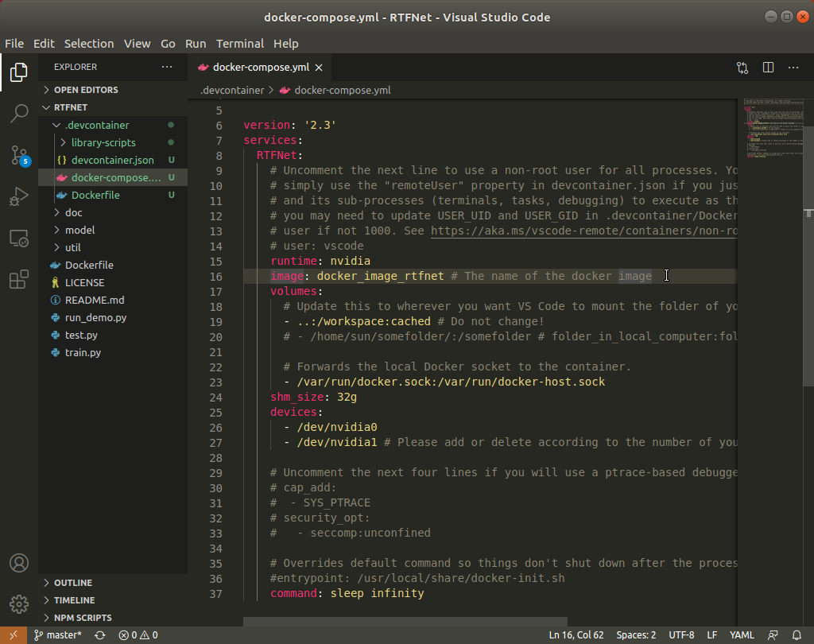Change indentation via Spaces: 2
This screenshot has height=644, width=814.
pyautogui.click(x=636, y=635)
